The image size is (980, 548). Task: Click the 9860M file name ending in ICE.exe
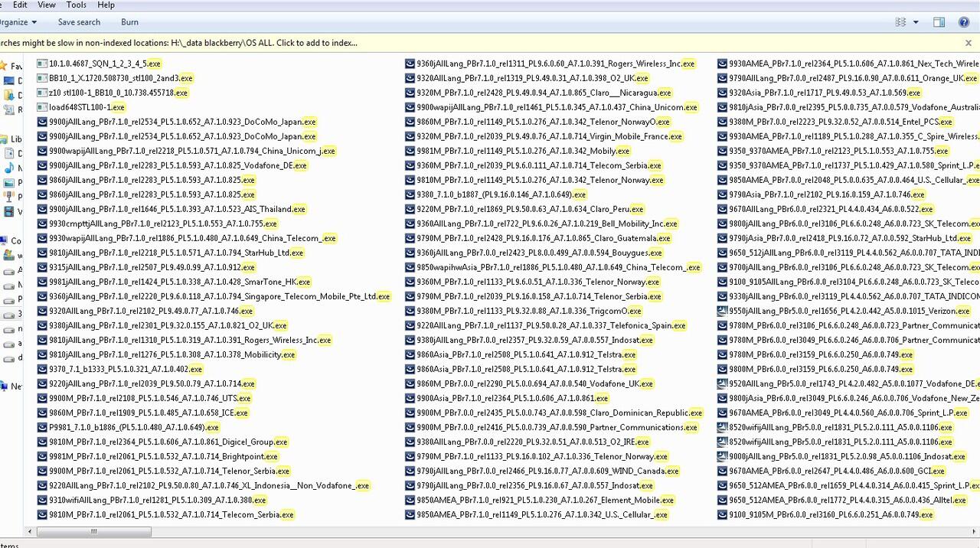pos(149,413)
